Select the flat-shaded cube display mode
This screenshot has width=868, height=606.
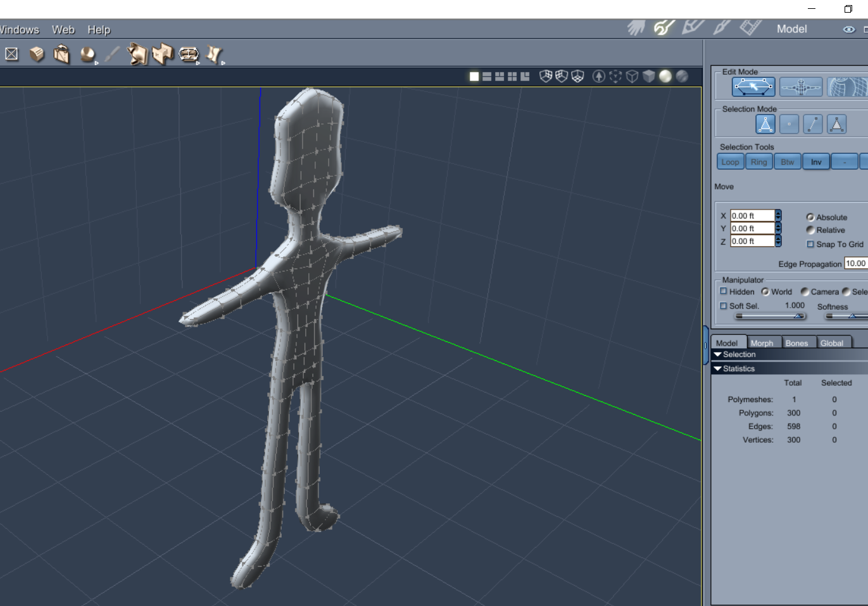point(648,76)
